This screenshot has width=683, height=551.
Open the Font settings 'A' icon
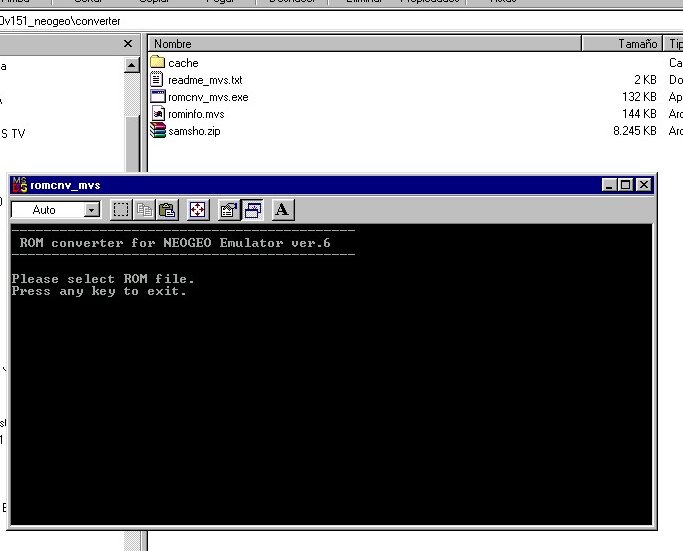coord(282,210)
